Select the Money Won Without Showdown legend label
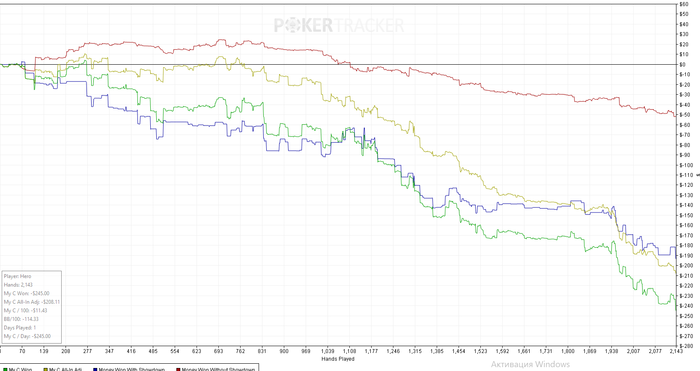Image resolution: width=700 pixels, height=371 pixels. point(218,370)
